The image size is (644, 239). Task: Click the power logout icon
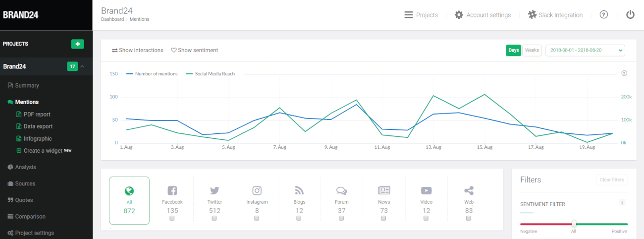point(630,15)
